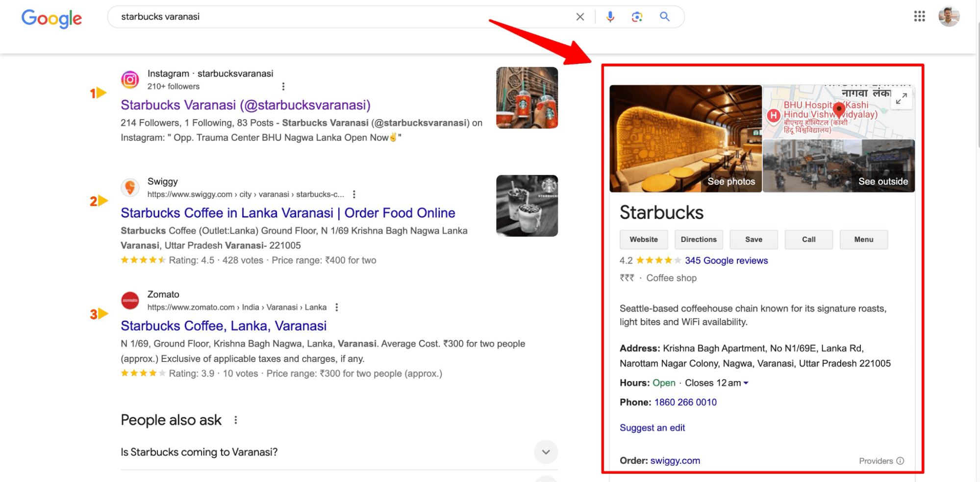This screenshot has height=482, width=980.
Task: Open the three-dot menu on the Instagram result
Action: click(x=283, y=86)
